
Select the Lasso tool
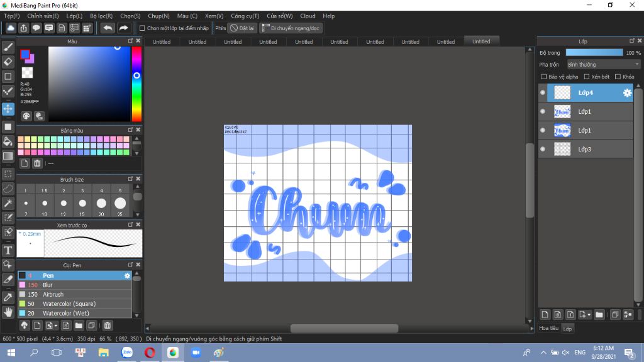[8, 189]
